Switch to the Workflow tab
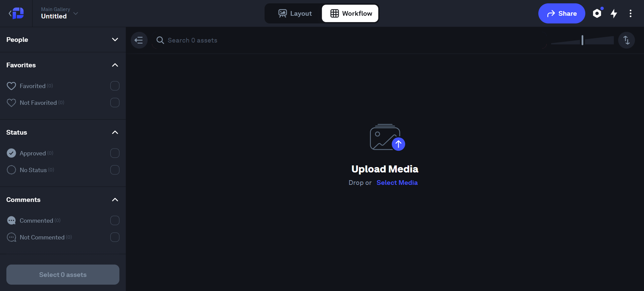Viewport: 644px width, 291px height. [x=350, y=13]
